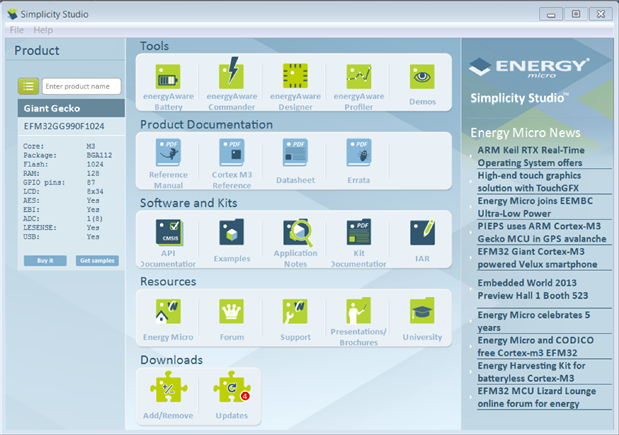Open the Kit Documentation PDF icon
Image resolution: width=619 pixels, height=435 pixels.
coord(359,232)
